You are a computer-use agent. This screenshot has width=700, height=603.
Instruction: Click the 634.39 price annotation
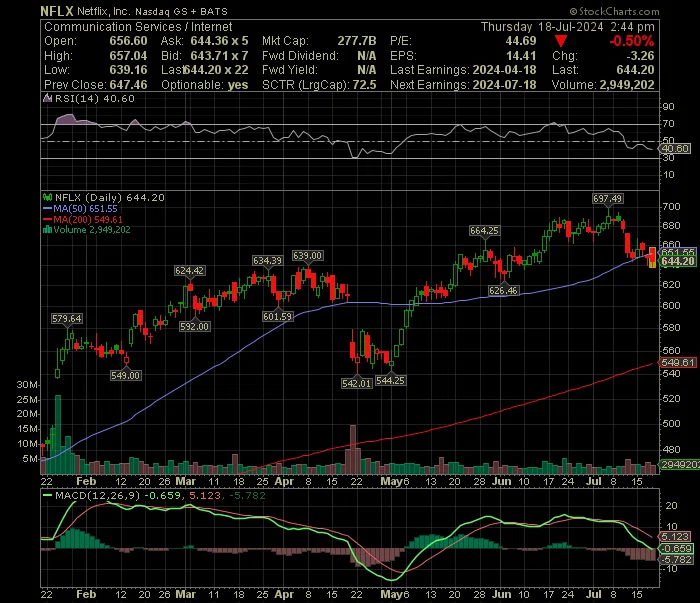pyautogui.click(x=267, y=261)
